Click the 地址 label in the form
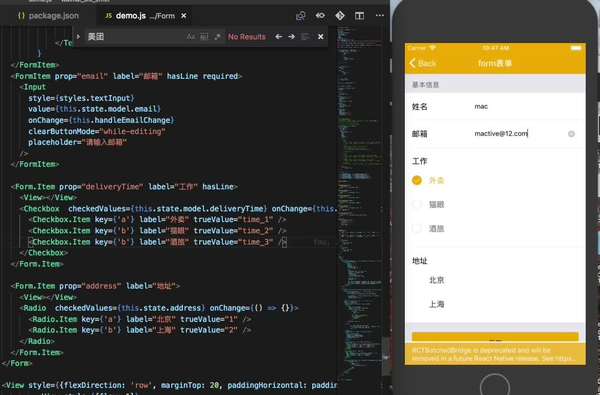The image size is (600, 395). pos(419,261)
